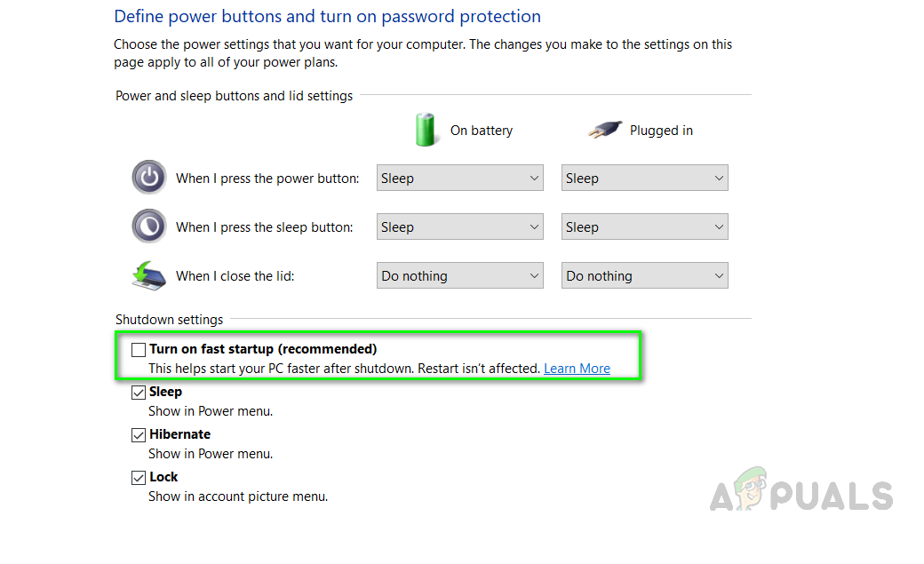Open power button On battery dropdown

[459, 178]
